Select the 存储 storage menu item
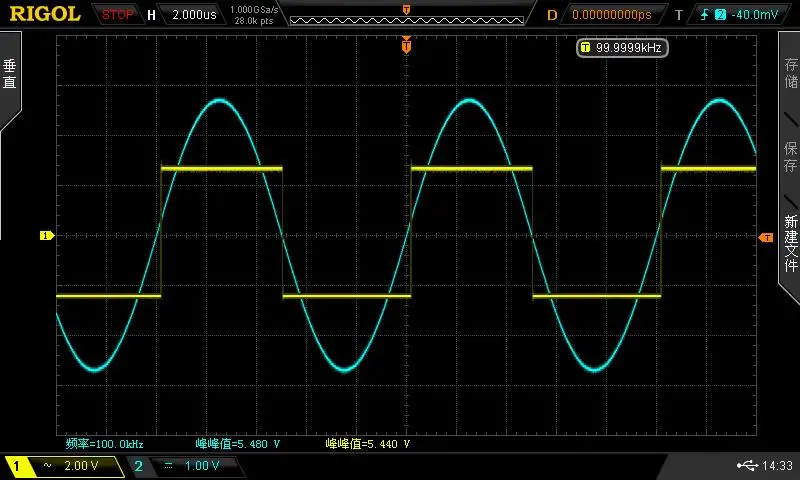The image size is (800, 480). pyautogui.click(x=791, y=73)
